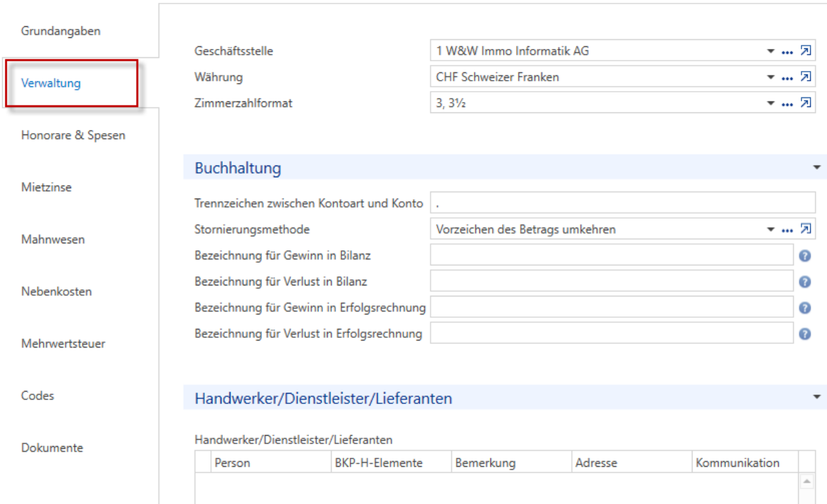The height and width of the screenshot is (504, 827).
Task: Expand the Währung dropdown arrow
Action: (770, 77)
